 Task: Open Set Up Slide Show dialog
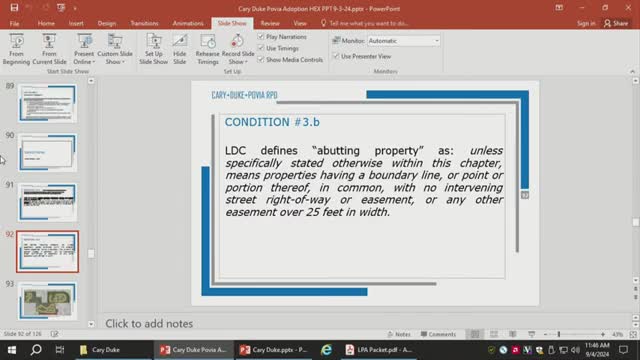click(x=153, y=49)
